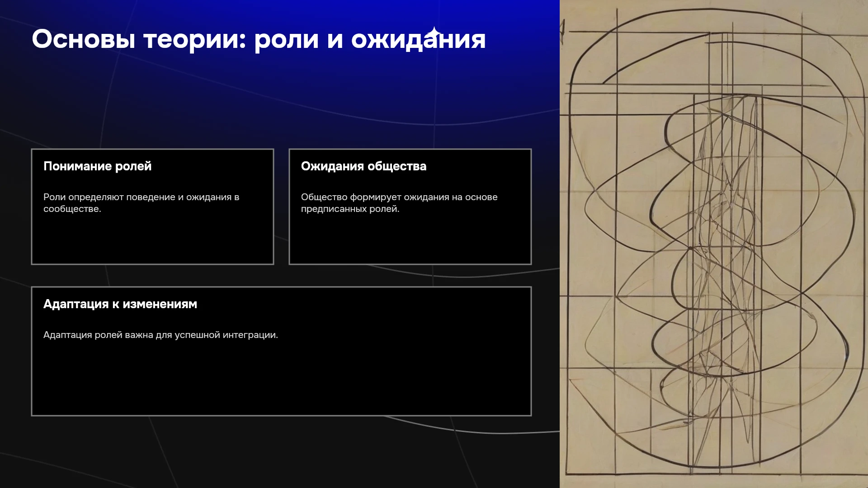Select the geometric sketch image on the right

tap(714, 244)
